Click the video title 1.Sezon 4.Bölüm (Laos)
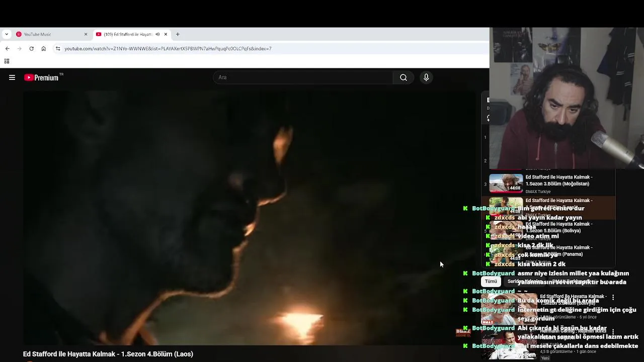Image resolution: width=644 pixels, height=362 pixels. click(108, 354)
